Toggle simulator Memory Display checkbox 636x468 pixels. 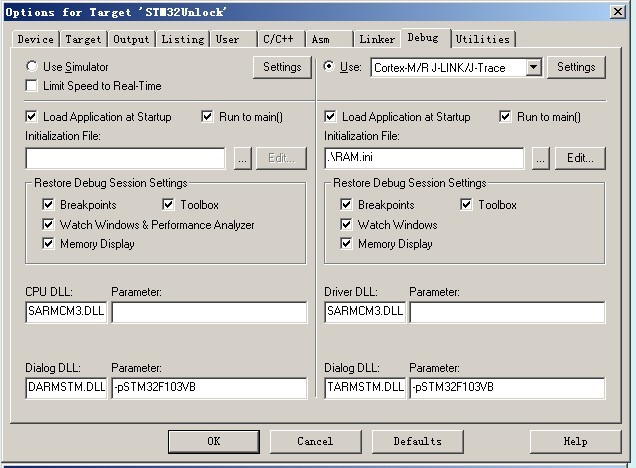tap(48, 244)
